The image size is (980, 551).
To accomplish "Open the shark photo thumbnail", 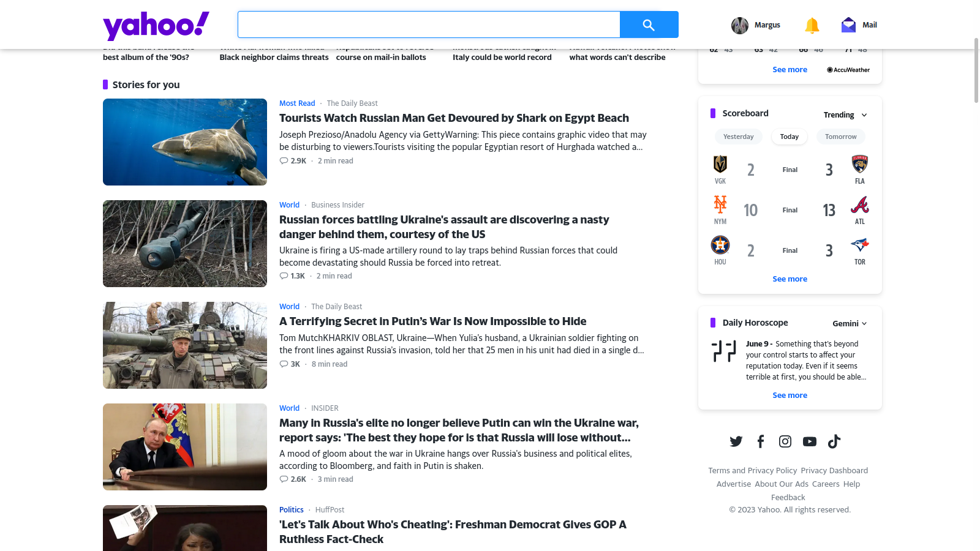I will point(185,142).
